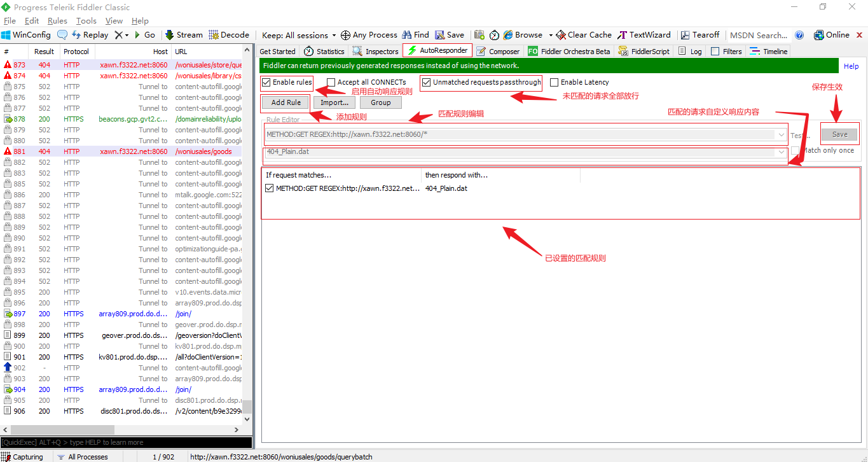The height and width of the screenshot is (462, 868).
Task: Open Edit menu
Action: pyautogui.click(x=32, y=21)
